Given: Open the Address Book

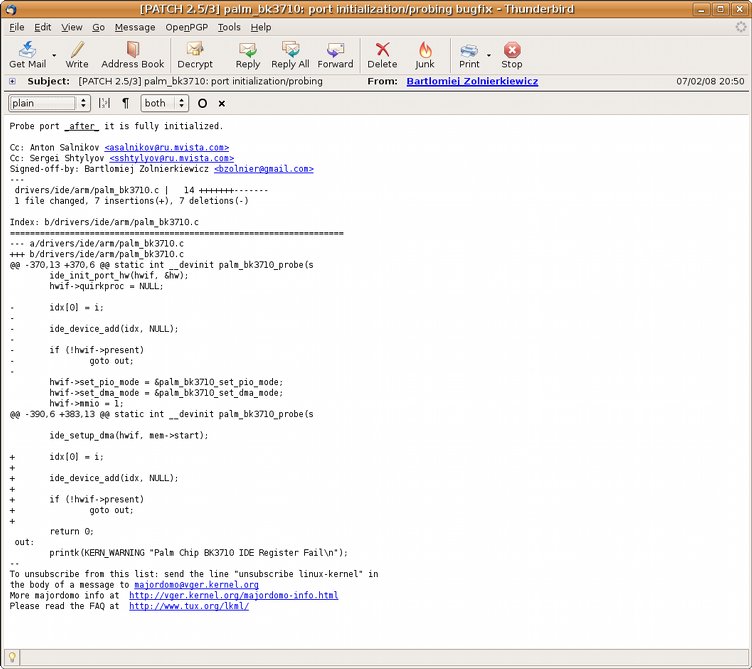Looking at the screenshot, I should pos(132,55).
